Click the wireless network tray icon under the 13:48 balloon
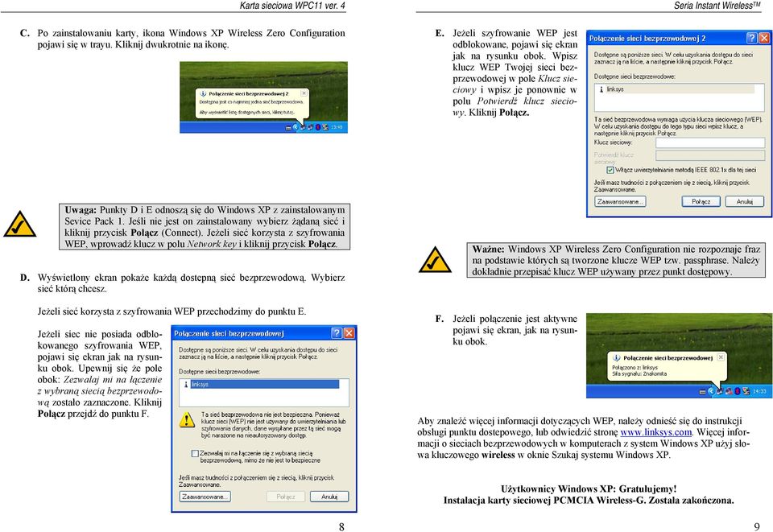The image size is (773, 532). click(x=302, y=127)
